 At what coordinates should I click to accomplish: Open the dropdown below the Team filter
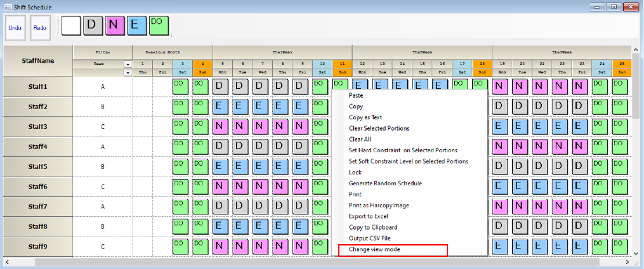coord(128,73)
